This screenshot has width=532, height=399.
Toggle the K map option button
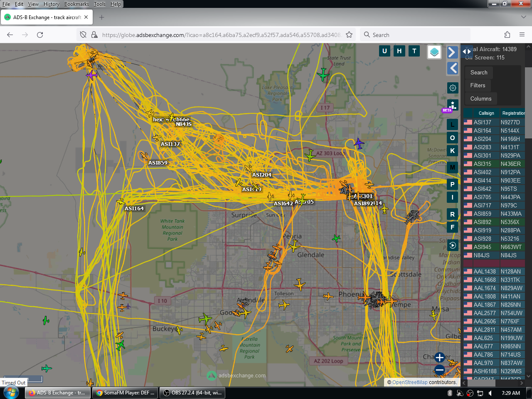click(x=453, y=150)
